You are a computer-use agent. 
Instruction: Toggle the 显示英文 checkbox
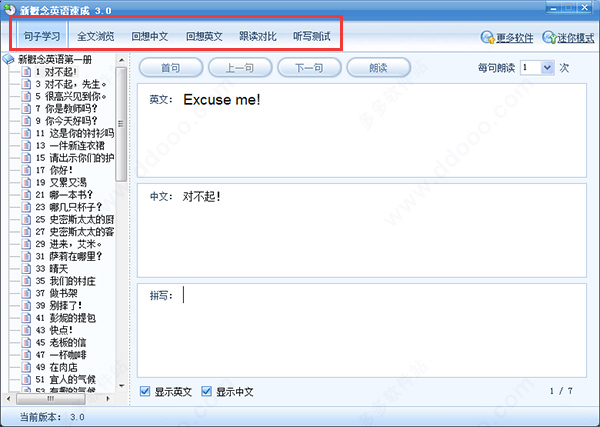click(145, 391)
